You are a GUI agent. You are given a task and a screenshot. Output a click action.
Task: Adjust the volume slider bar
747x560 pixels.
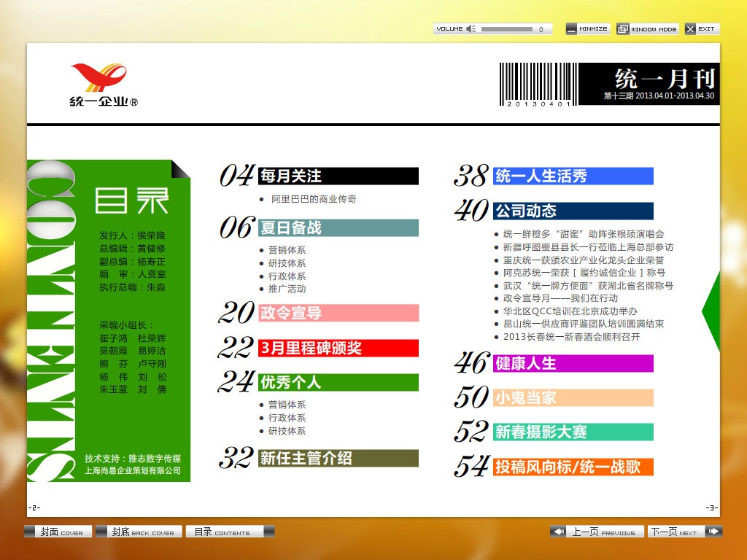pyautogui.click(x=507, y=29)
